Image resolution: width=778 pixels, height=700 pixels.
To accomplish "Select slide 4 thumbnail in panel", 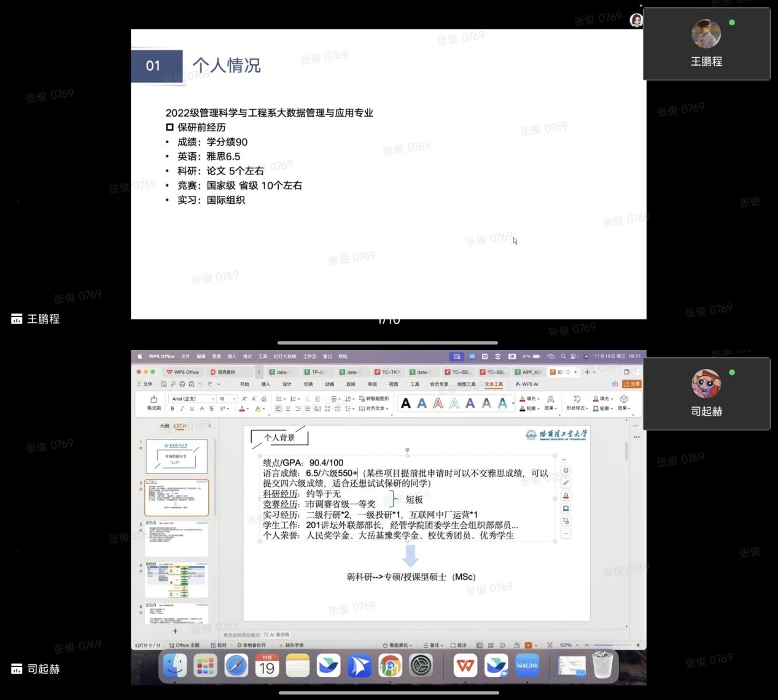I will click(176, 580).
